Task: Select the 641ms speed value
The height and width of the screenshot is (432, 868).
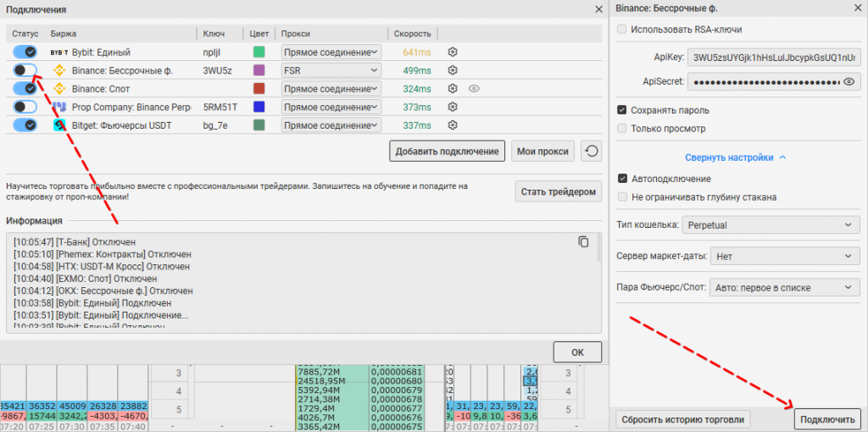Action: click(x=417, y=52)
